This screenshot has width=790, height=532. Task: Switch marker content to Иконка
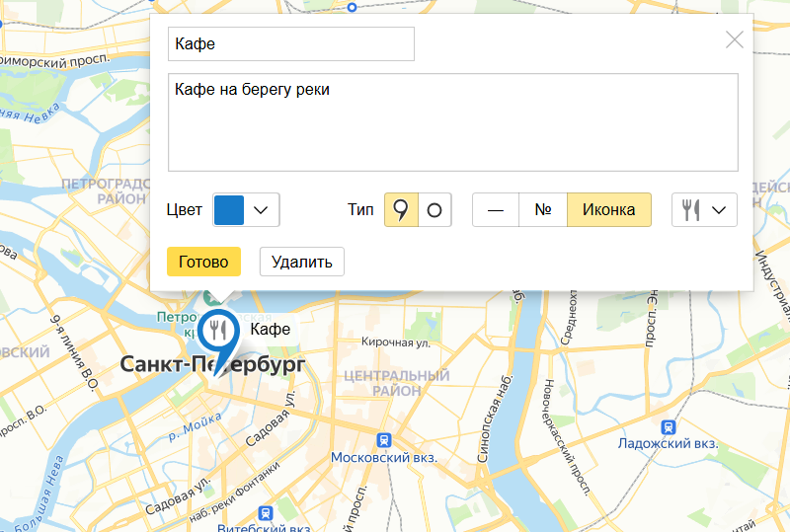(x=608, y=210)
